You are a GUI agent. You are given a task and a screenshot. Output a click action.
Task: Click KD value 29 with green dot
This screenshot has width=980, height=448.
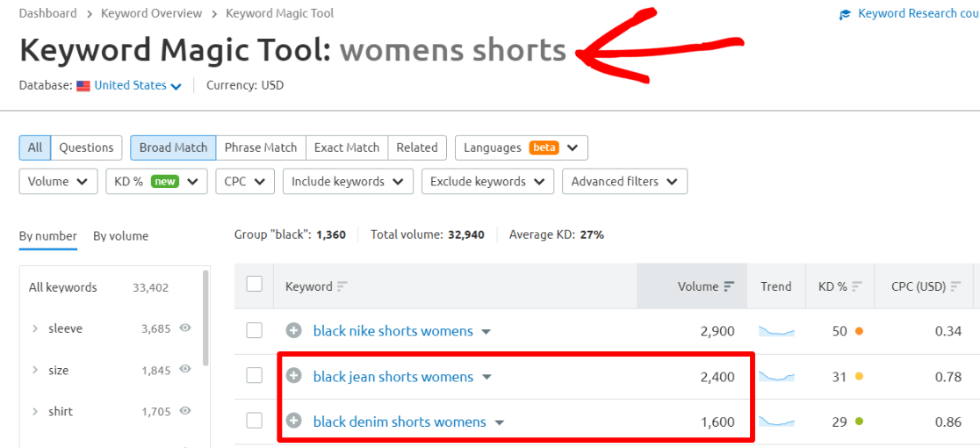[847, 421]
